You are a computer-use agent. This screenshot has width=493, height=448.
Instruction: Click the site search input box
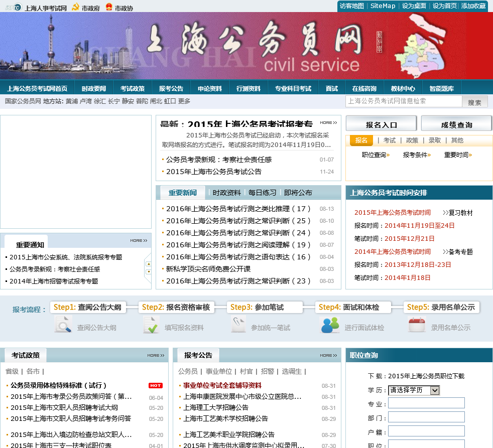(x=404, y=101)
